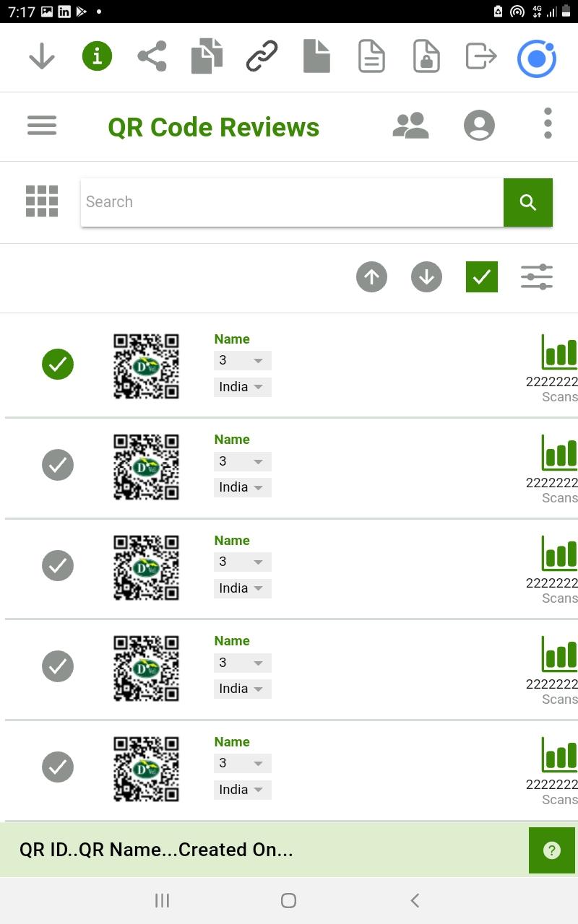Click the copy documents icon
The image size is (578, 924).
(x=207, y=56)
